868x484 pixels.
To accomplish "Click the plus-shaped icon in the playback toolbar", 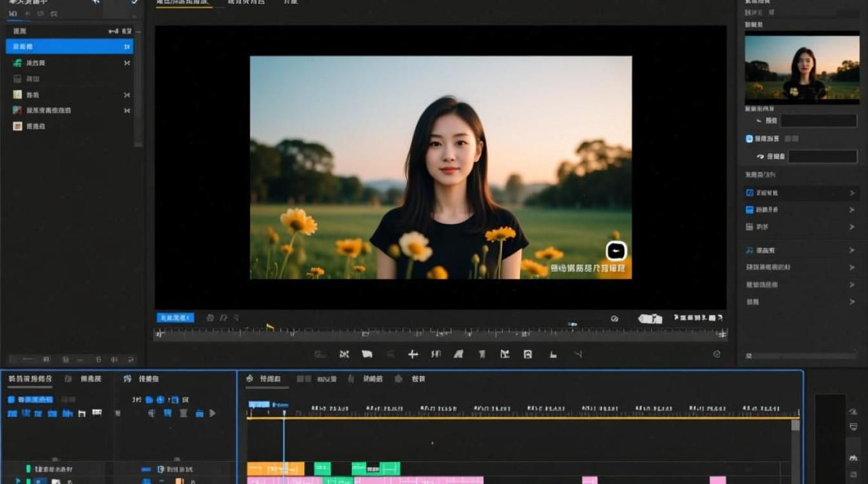I will click(413, 354).
